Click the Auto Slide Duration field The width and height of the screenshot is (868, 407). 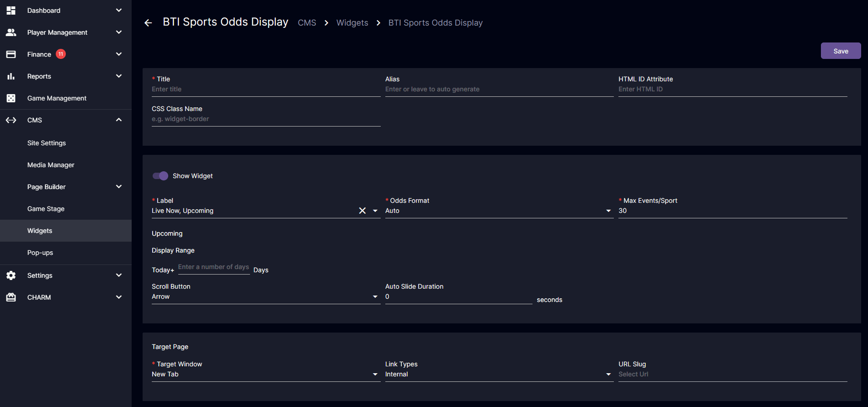pos(458,296)
